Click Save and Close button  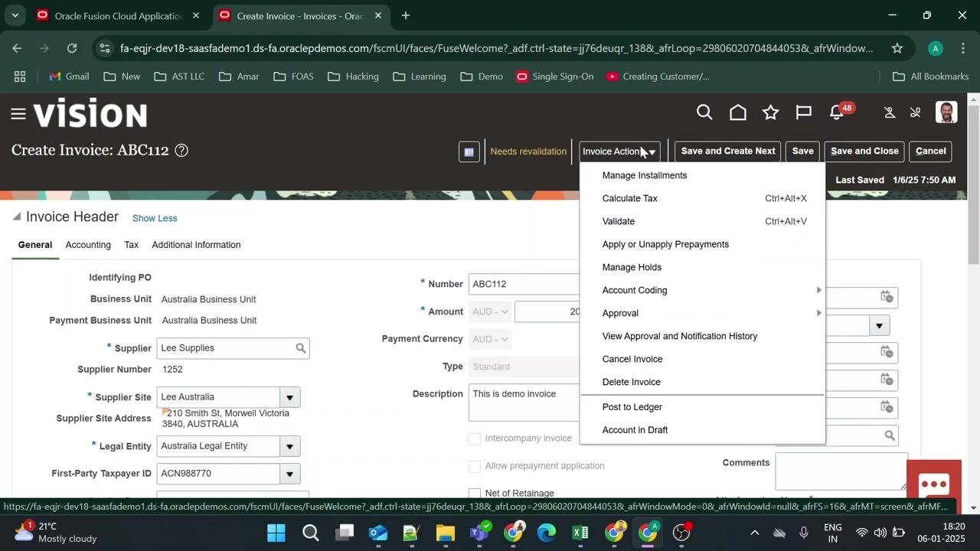[x=864, y=151]
